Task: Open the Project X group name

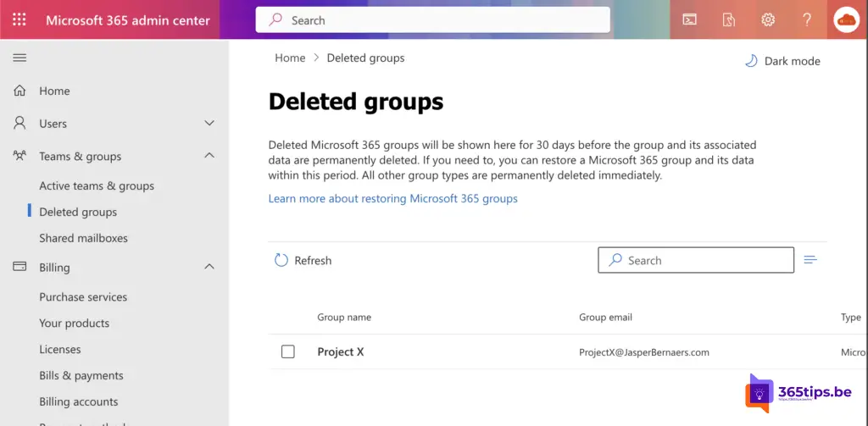Action: click(341, 351)
